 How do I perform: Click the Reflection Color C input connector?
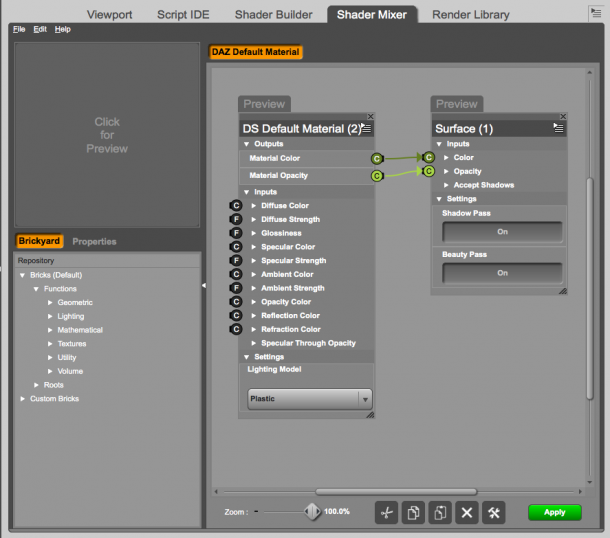[236, 315]
